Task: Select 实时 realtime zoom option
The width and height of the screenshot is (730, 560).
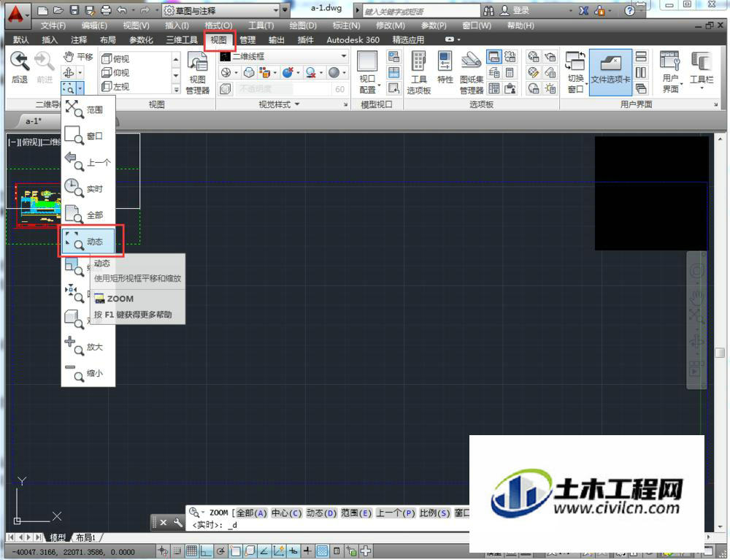Action: pos(88,188)
